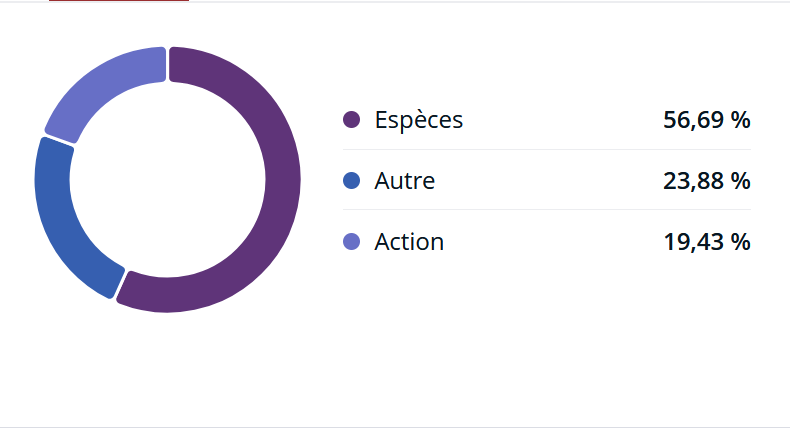Select the Action legend label
Image resolution: width=790 pixels, height=437 pixels.
(x=409, y=242)
